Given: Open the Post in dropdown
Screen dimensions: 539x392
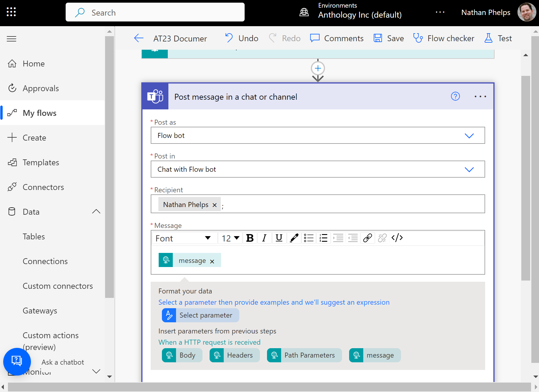Looking at the screenshot, I should [318, 169].
